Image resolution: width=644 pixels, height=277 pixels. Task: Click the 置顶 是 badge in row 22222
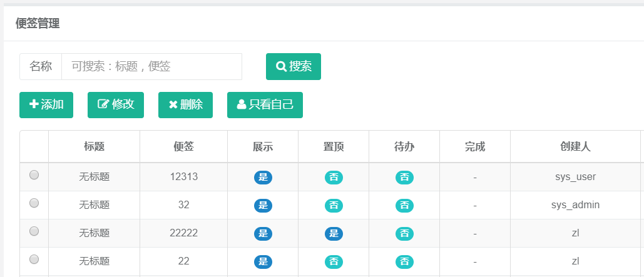(x=334, y=233)
